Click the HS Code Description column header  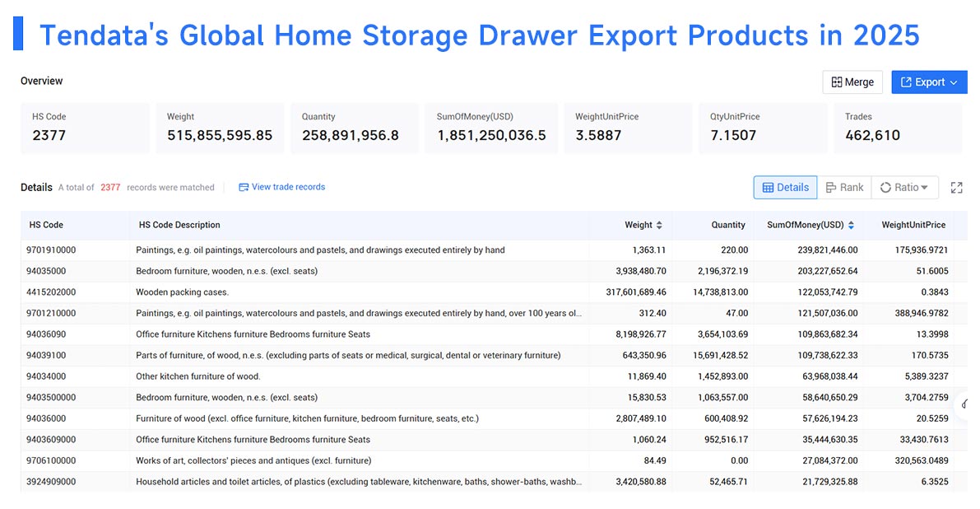coord(179,225)
